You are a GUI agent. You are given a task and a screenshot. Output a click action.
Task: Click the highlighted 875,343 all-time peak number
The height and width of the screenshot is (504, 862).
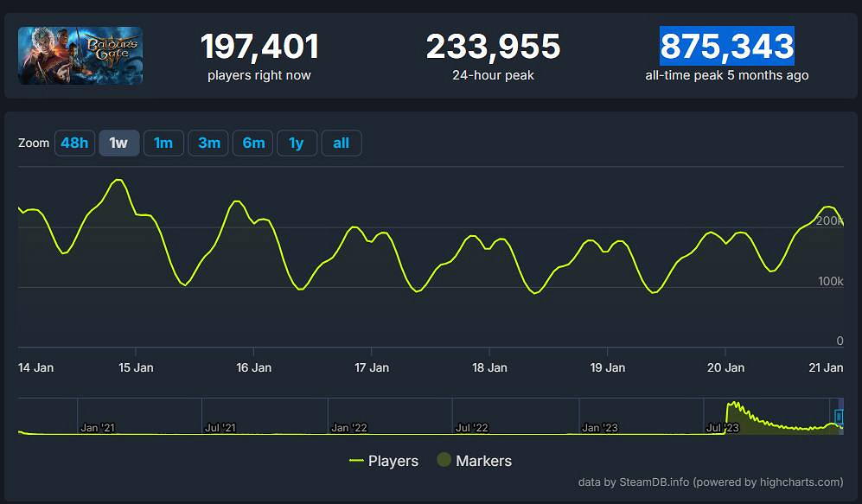tap(726, 47)
